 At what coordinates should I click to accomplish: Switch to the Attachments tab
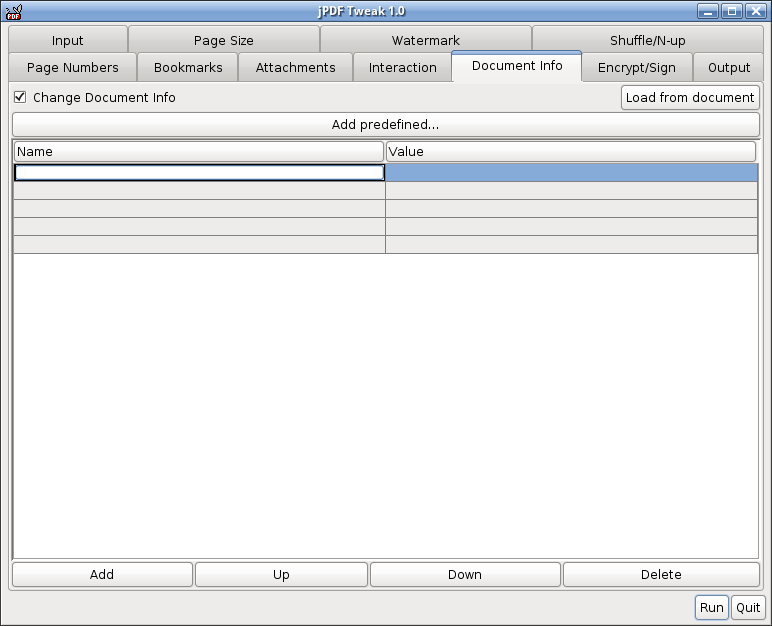click(x=295, y=67)
